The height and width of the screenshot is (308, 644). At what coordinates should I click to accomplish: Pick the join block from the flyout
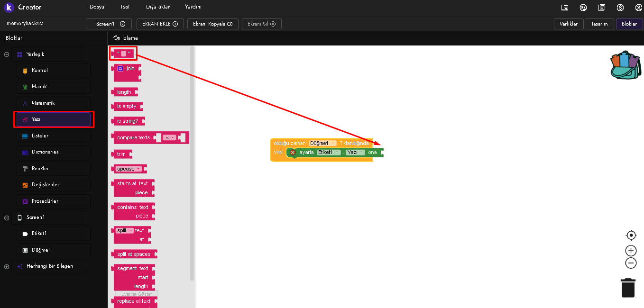(127, 72)
